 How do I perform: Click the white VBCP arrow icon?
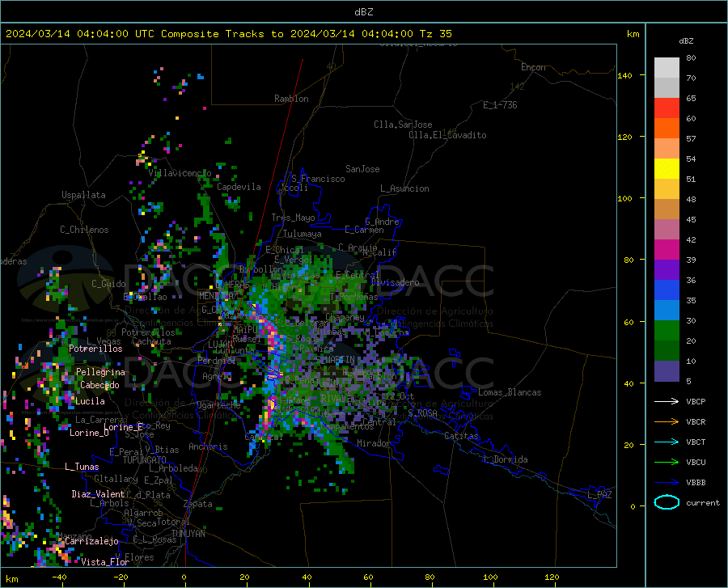[667, 401]
